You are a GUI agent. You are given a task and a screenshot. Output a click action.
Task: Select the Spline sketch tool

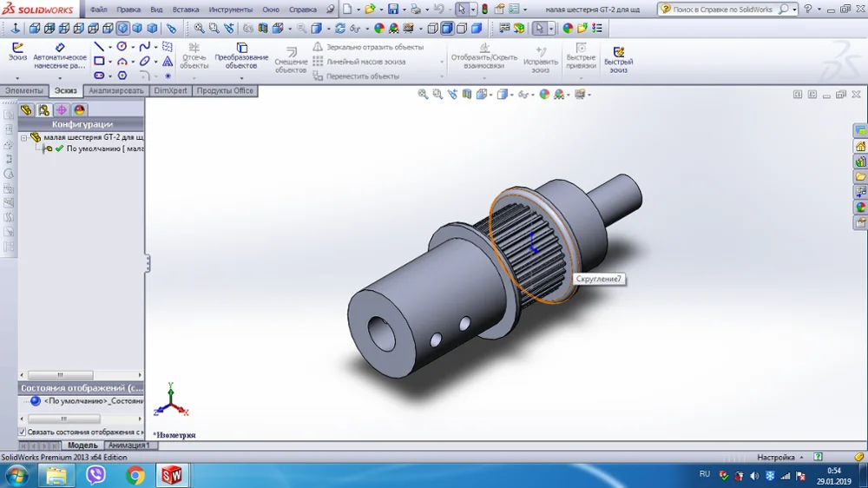[144, 47]
